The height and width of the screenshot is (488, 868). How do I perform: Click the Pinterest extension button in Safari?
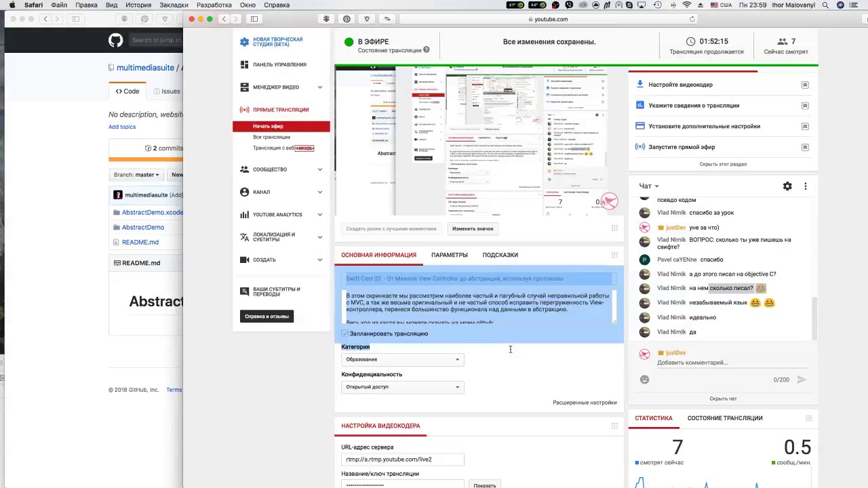click(347, 19)
